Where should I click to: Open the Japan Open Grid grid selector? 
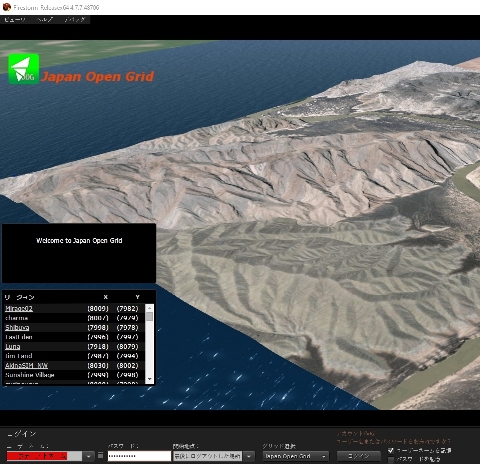click(x=296, y=456)
